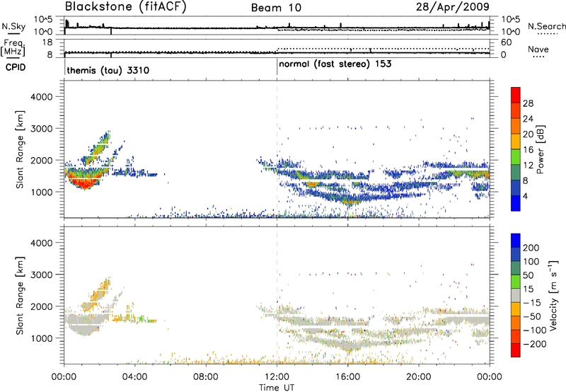Click the power panel 'Slant Range [km]' label
The image size is (566, 392).
tap(20, 149)
